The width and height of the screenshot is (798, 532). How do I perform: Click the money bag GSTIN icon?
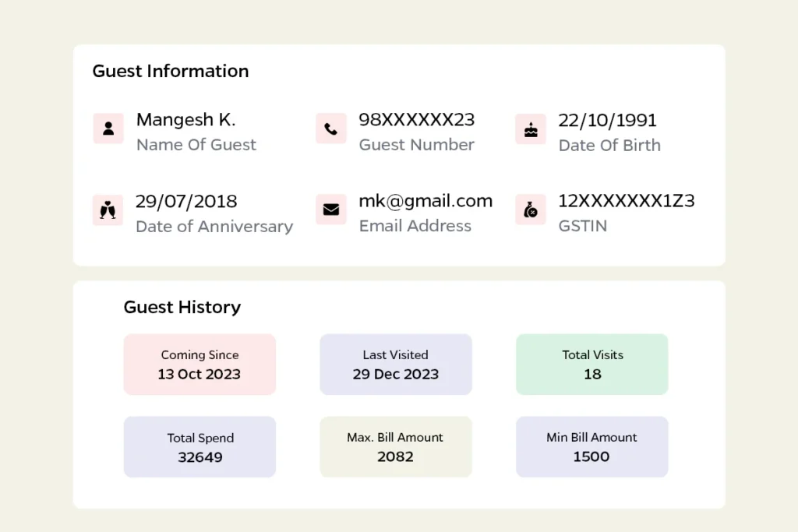(x=531, y=209)
